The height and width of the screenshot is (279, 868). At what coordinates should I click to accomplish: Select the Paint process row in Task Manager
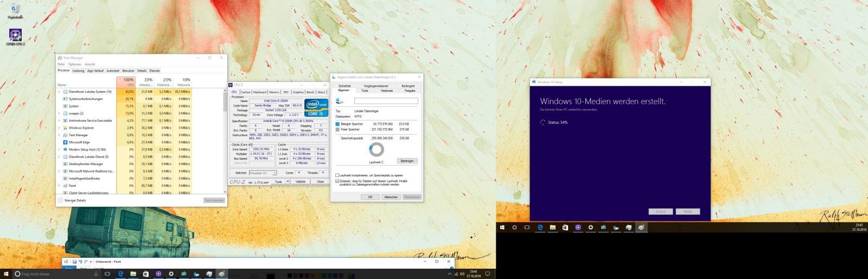coord(124,186)
